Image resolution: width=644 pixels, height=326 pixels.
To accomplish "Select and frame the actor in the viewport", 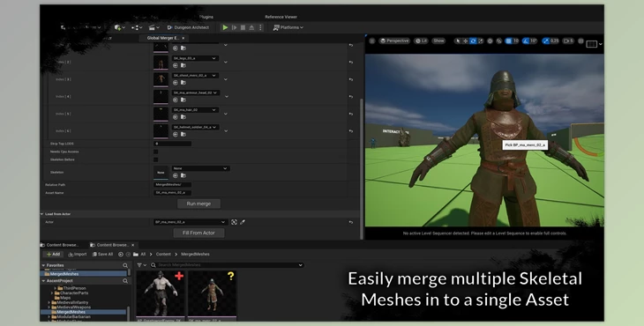I will pyautogui.click(x=234, y=222).
